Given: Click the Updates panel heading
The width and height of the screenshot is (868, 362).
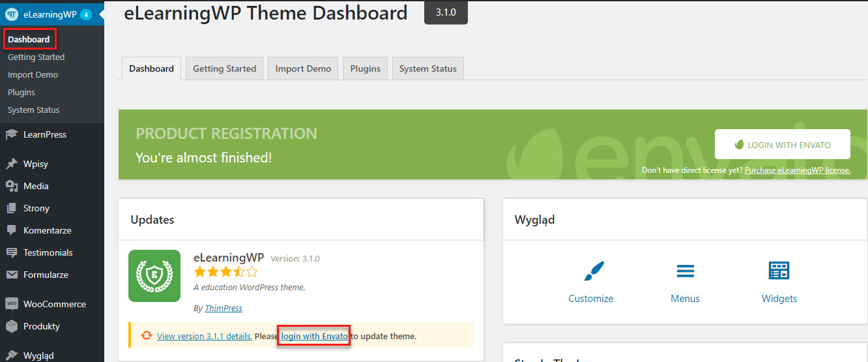Looking at the screenshot, I should [x=152, y=220].
